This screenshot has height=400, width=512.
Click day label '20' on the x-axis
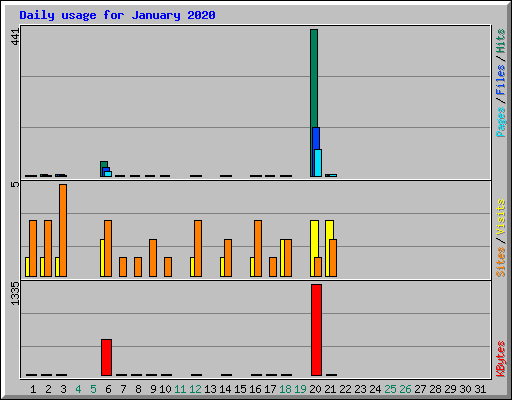315,389
